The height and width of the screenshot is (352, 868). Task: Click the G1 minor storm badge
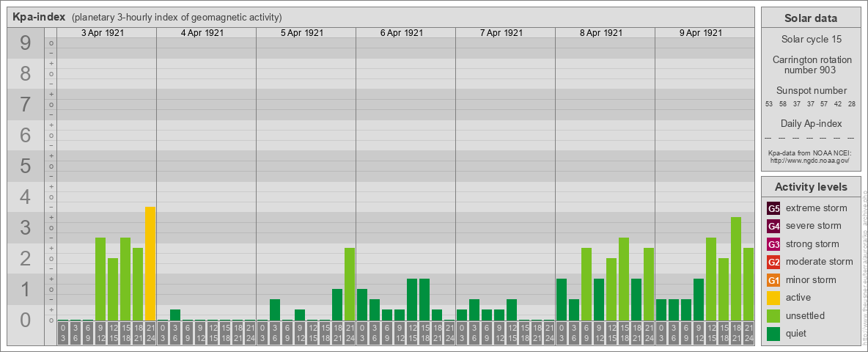tap(773, 280)
